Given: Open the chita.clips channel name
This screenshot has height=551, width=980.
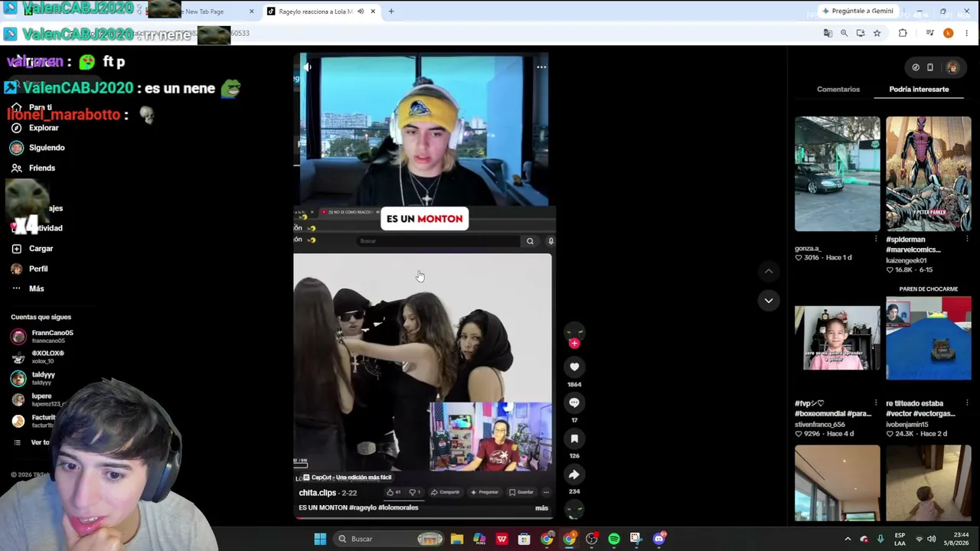Looking at the screenshot, I should (x=318, y=493).
